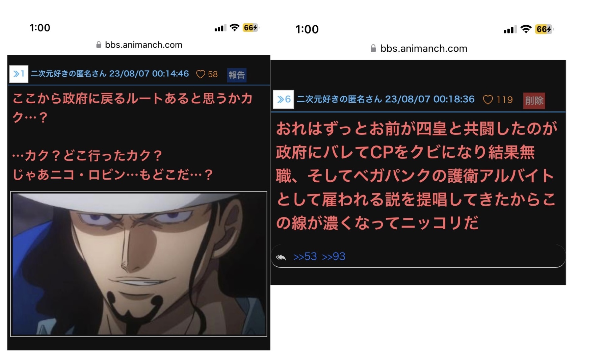Open the >>53 reply link
This screenshot has width=606, height=364.
(x=305, y=257)
